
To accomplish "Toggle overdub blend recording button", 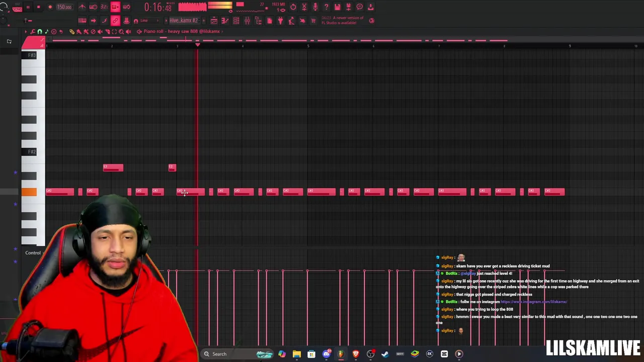I will pyautogui.click(x=115, y=7).
